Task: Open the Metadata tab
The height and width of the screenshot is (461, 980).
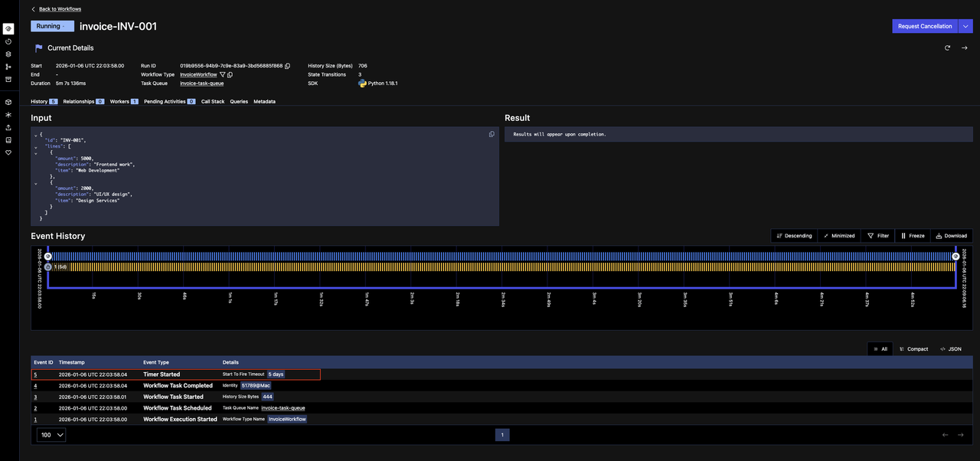Action: pos(264,101)
